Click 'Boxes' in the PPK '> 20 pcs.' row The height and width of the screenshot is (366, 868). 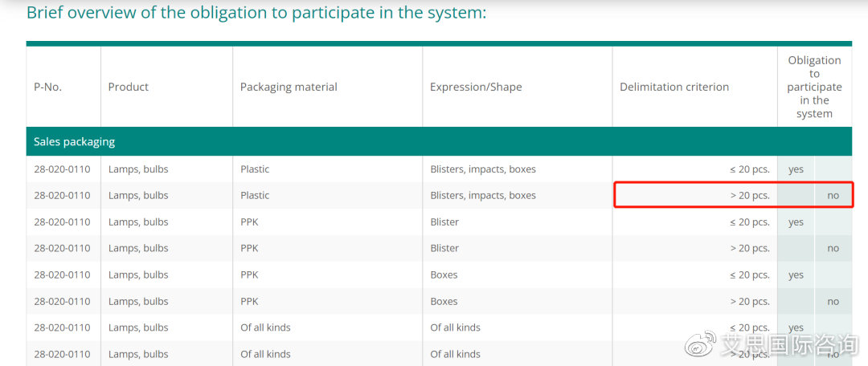[444, 301]
